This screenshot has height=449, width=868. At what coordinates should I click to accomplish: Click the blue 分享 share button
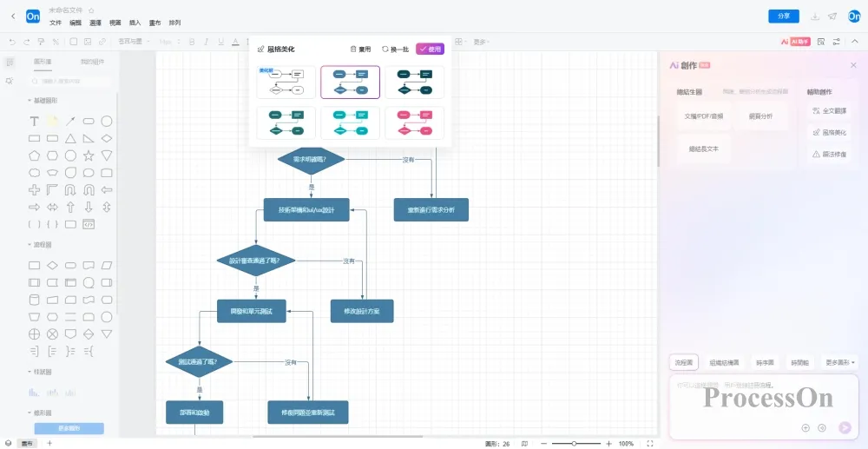coord(784,17)
